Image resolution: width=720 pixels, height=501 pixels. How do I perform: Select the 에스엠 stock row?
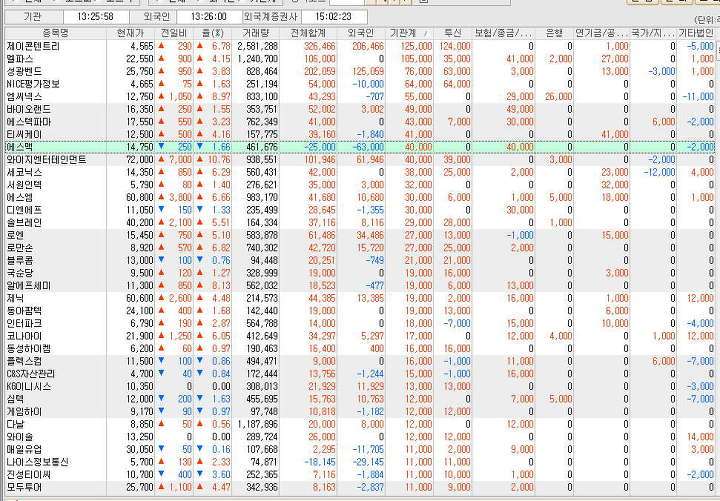click(360, 197)
